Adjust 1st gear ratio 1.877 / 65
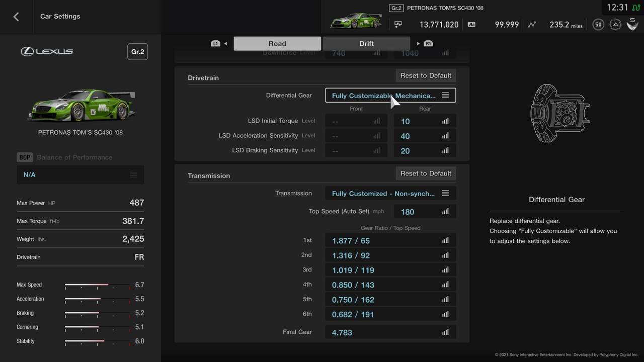Viewport: 644px width, 362px height. point(390,241)
